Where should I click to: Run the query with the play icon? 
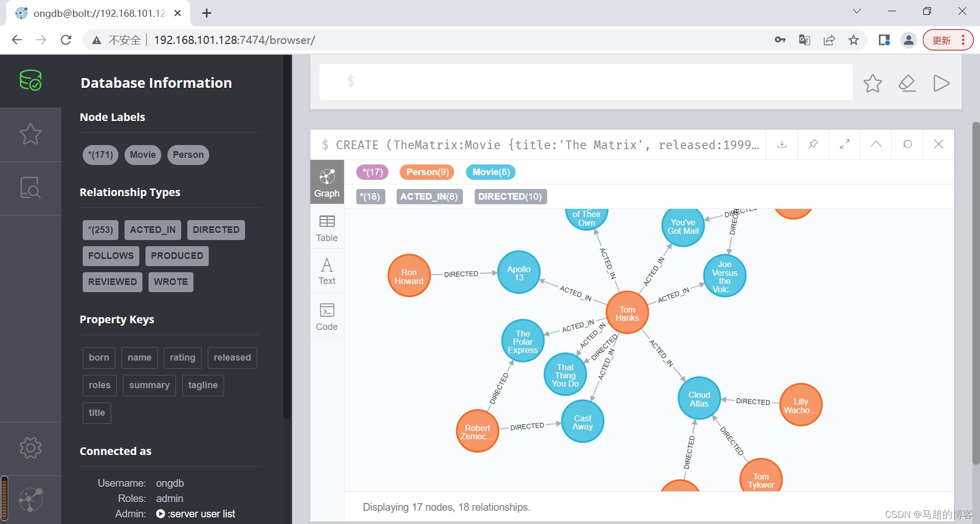coord(942,83)
